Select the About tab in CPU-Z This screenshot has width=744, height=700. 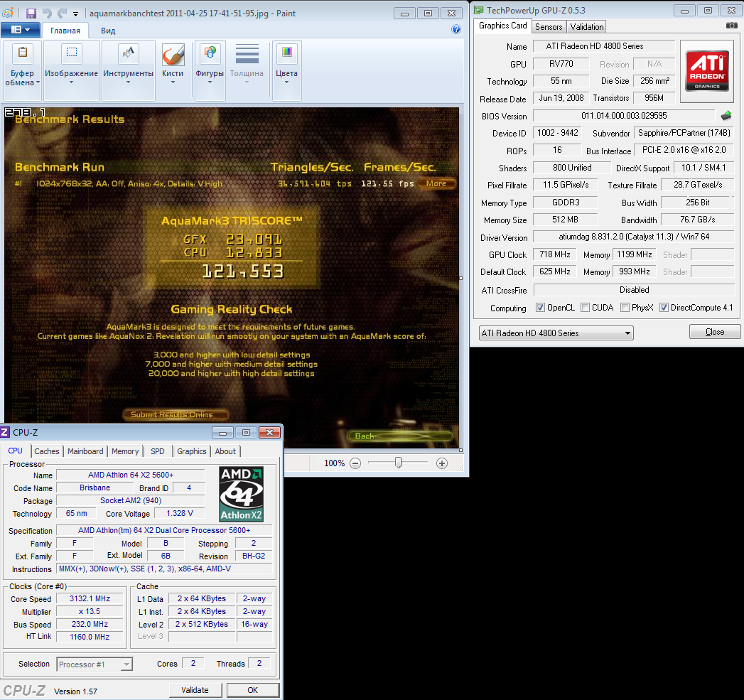coord(225,451)
